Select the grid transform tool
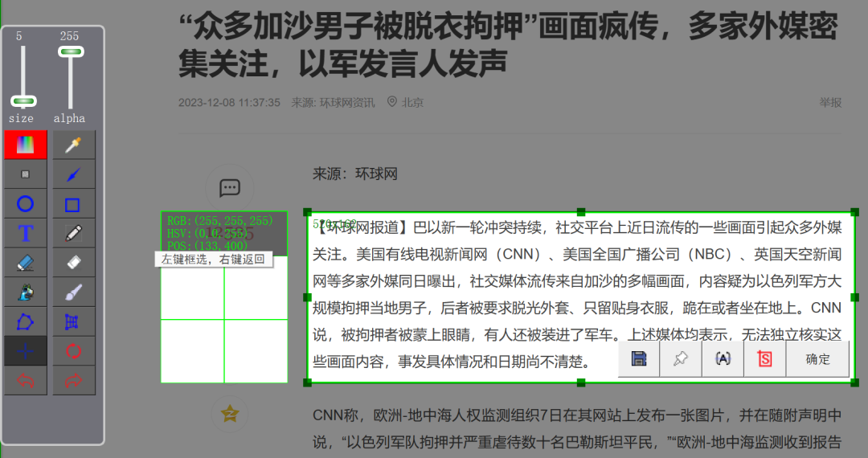Viewport: 868px width, 458px height. [x=74, y=321]
